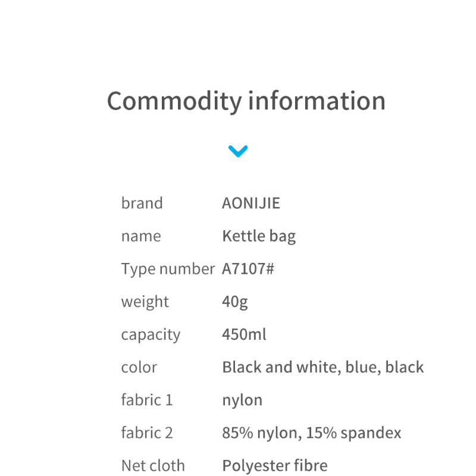Click the fabric 2 label

point(147,433)
